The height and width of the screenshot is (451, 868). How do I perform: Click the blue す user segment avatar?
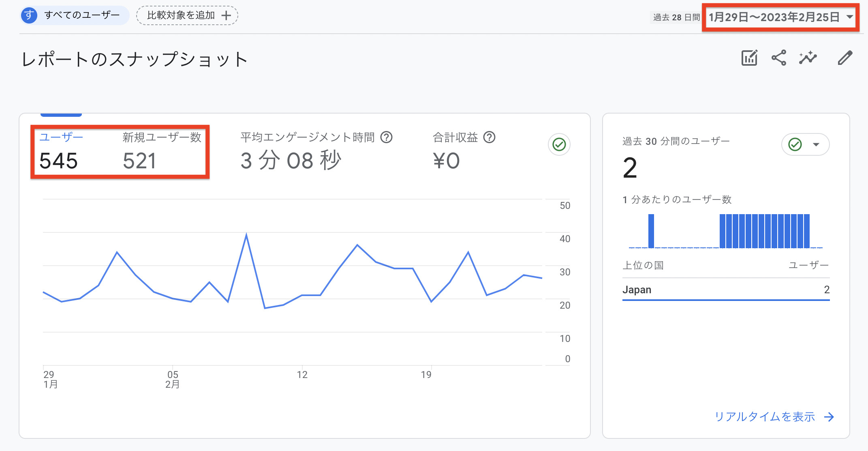(29, 15)
